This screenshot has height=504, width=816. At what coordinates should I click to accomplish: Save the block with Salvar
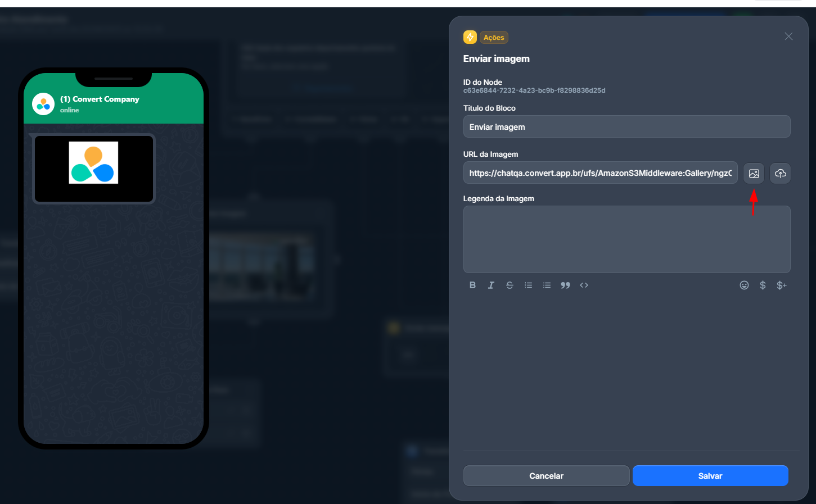click(x=710, y=476)
